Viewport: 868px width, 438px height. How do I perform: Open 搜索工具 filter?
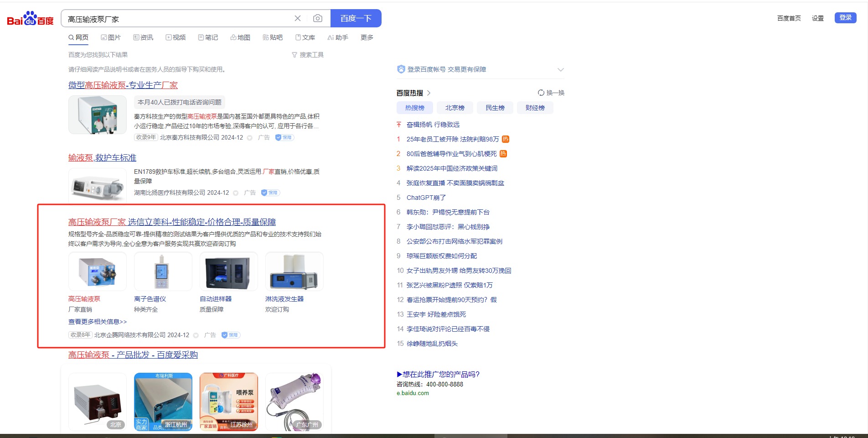[x=308, y=55]
